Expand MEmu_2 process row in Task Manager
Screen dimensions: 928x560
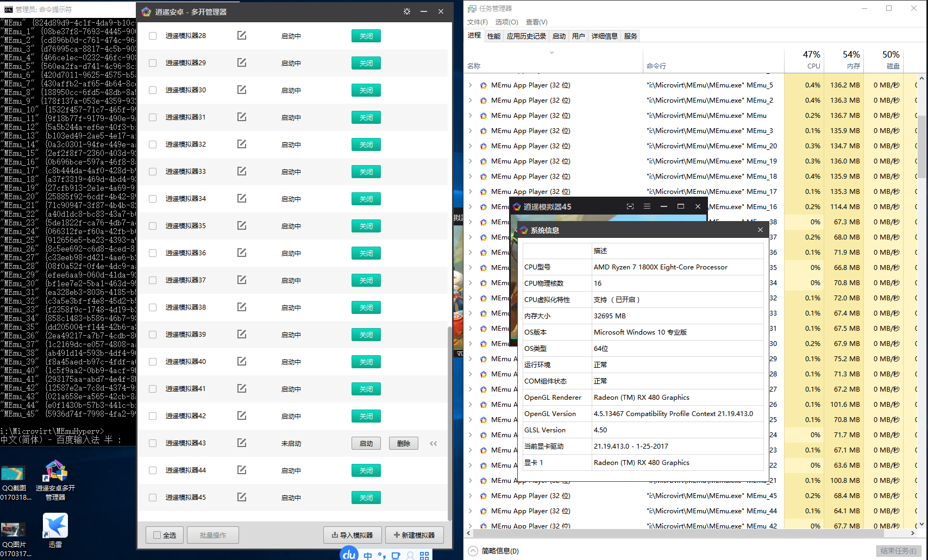click(x=471, y=100)
